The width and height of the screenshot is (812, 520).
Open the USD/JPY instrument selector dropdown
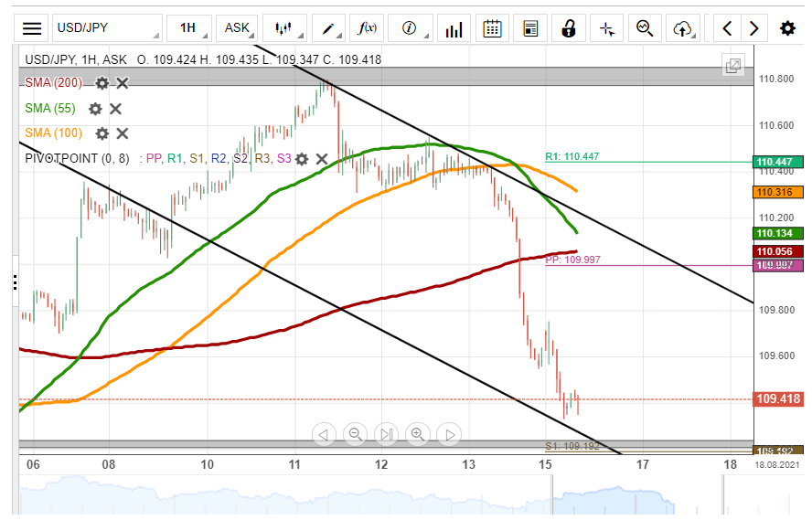coord(107,28)
